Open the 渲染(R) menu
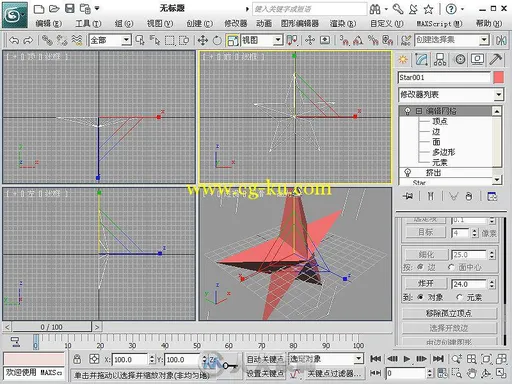 343,24
